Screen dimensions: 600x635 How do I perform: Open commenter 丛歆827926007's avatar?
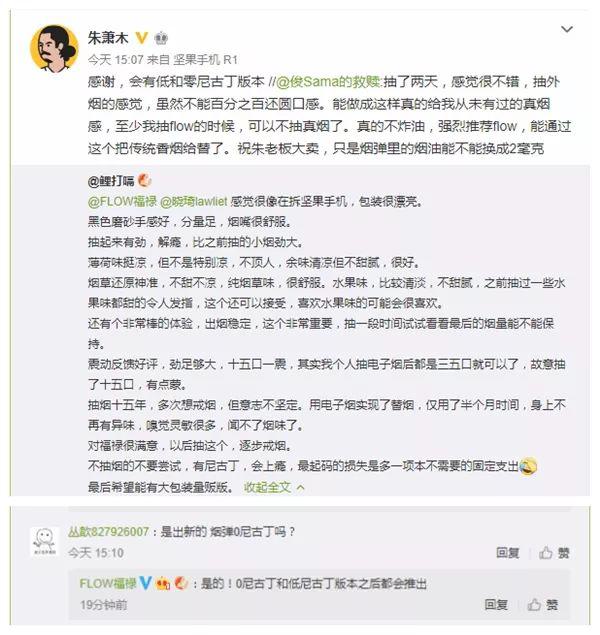[x=45, y=543]
